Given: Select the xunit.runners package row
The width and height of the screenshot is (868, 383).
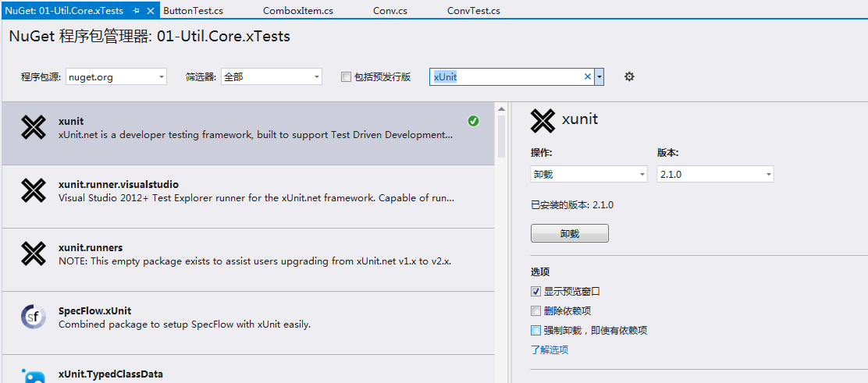Looking at the screenshot, I should coord(248,260).
